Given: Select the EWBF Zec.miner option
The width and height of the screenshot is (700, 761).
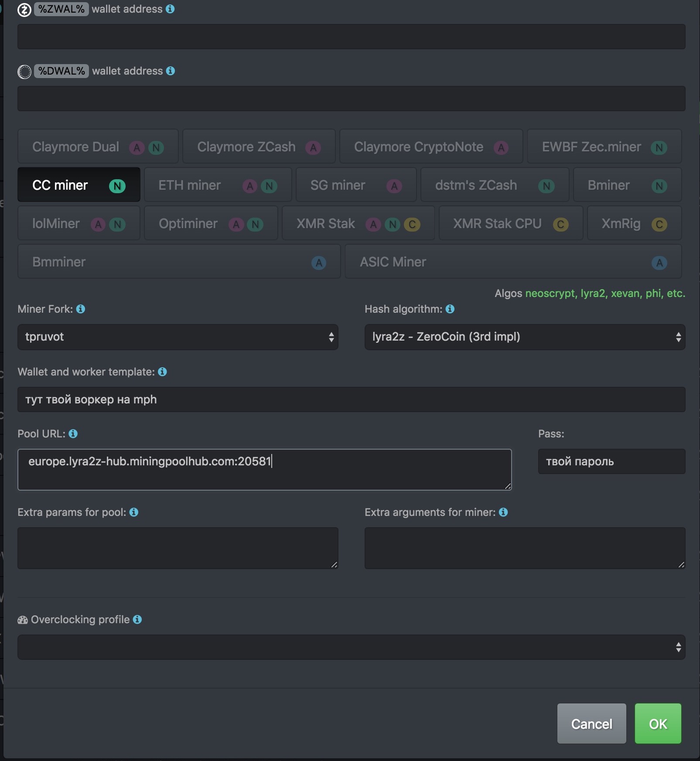Looking at the screenshot, I should point(604,147).
